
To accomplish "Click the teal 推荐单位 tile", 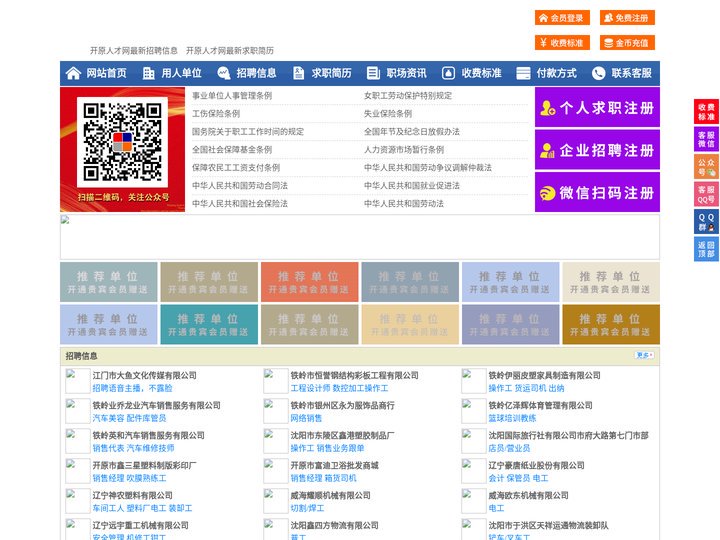I will [209, 324].
